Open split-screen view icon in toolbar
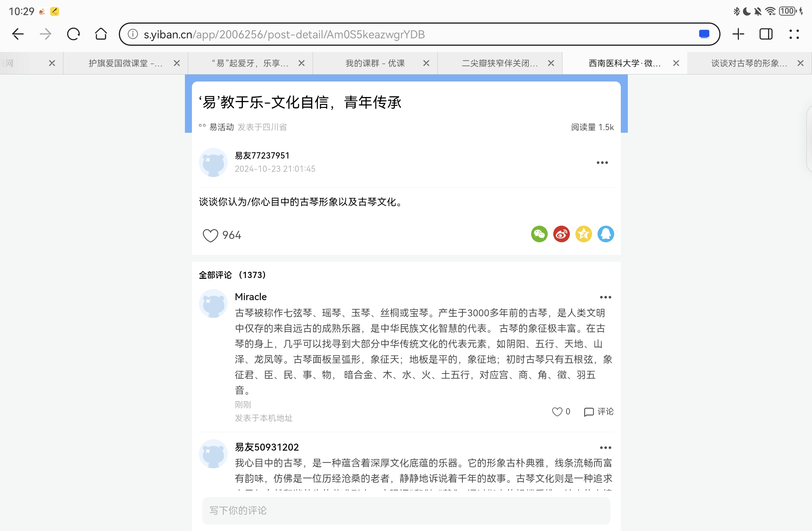The height and width of the screenshot is (531, 812). tap(766, 34)
